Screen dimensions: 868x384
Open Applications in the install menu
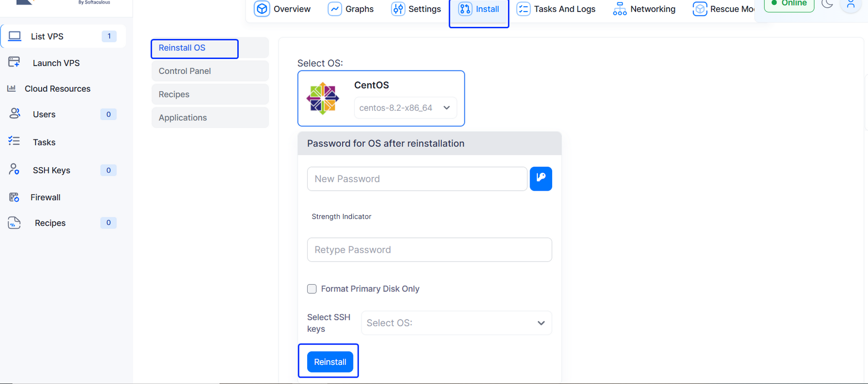tap(210, 117)
